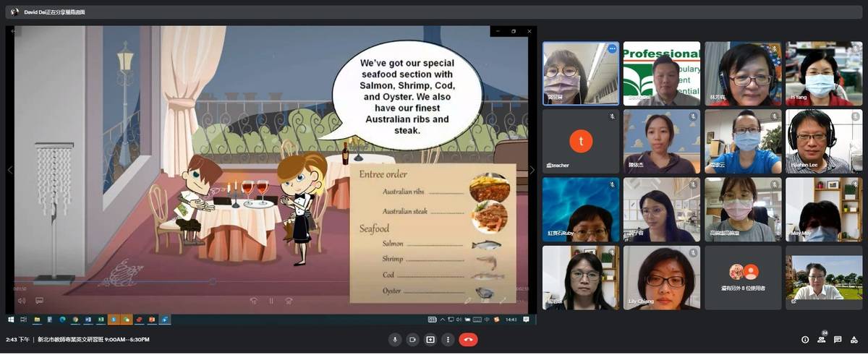Mute the microphone in the call bar
The width and height of the screenshot is (868, 355).
coord(395,339)
